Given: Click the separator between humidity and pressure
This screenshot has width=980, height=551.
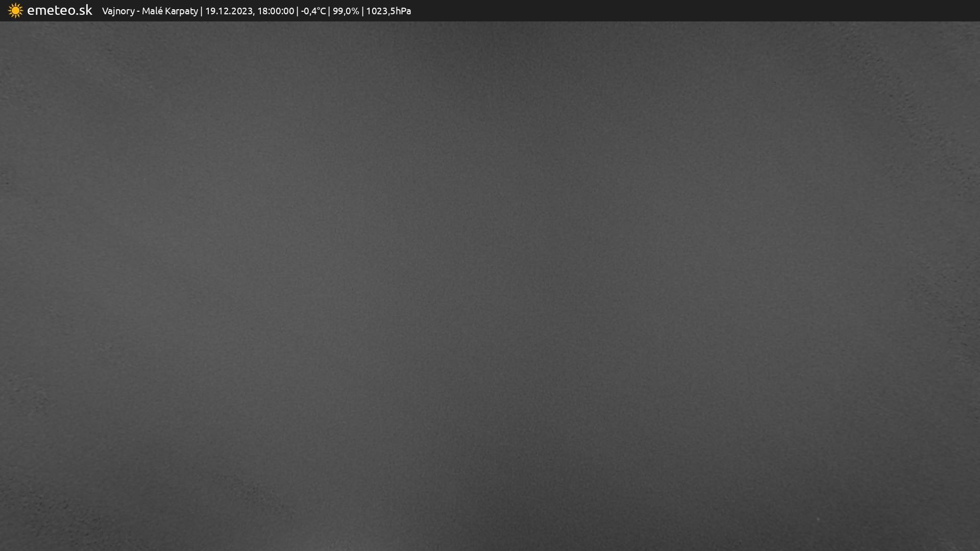Looking at the screenshot, I should point(362,11).
